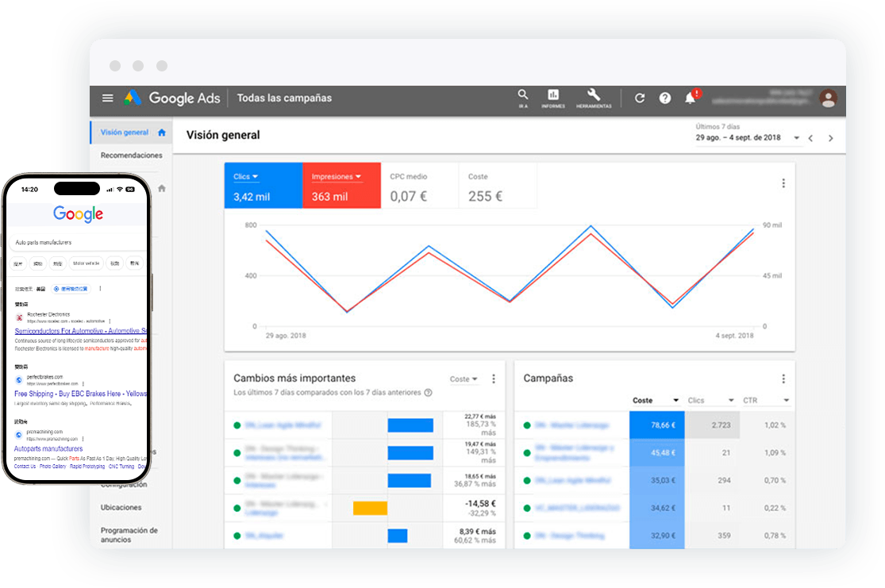Open Campañas card three-dot menu

click(x=783, y=379)
